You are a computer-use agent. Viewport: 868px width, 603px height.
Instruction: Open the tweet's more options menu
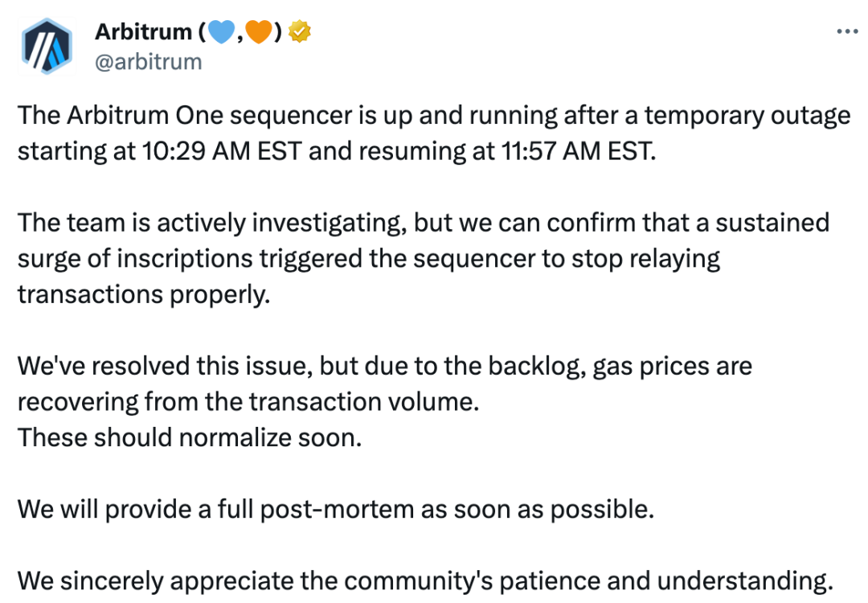pos(847,32)
